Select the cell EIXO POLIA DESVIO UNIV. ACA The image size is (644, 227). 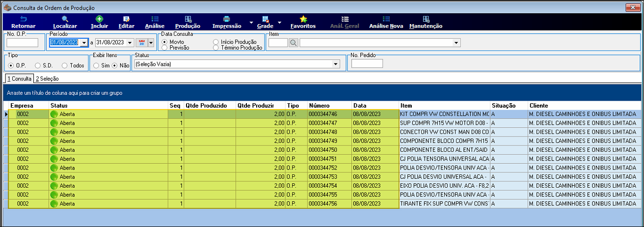pos(444,186)
